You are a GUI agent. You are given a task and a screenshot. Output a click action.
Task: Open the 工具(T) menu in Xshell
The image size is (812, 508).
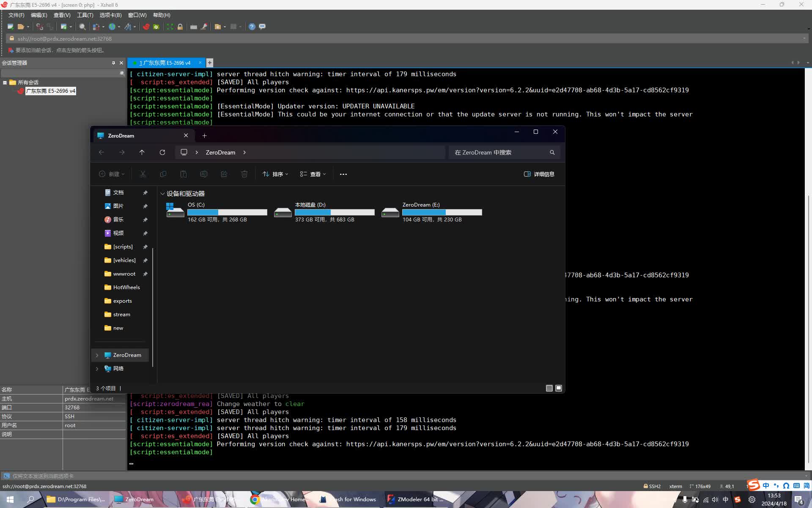pyautogui.click(x=85, y=15)
